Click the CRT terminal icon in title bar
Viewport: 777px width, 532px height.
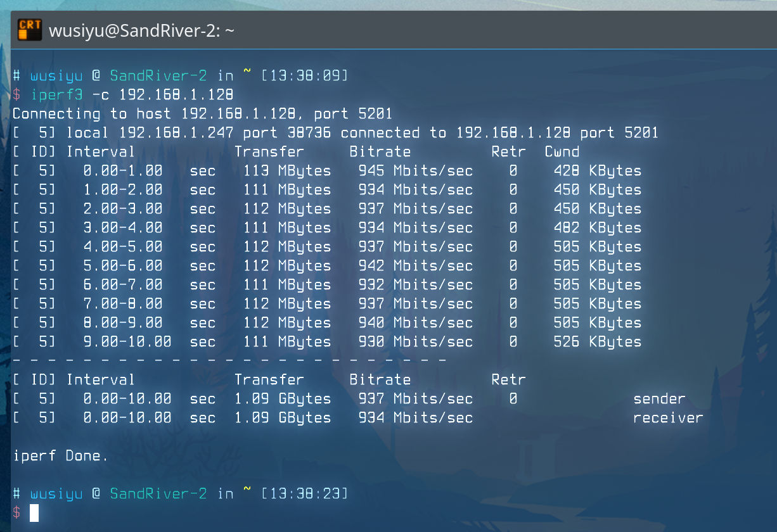click(29, 30)
